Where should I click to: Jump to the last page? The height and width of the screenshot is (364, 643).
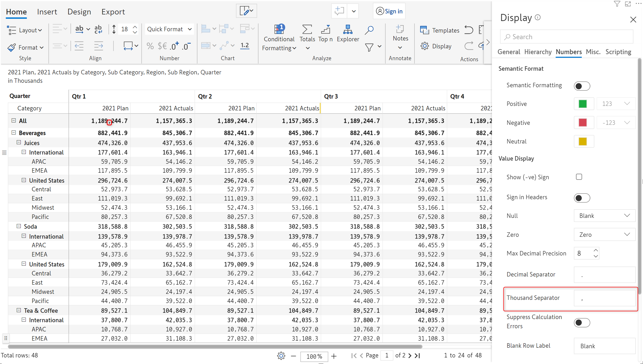(x=417, y=356)
